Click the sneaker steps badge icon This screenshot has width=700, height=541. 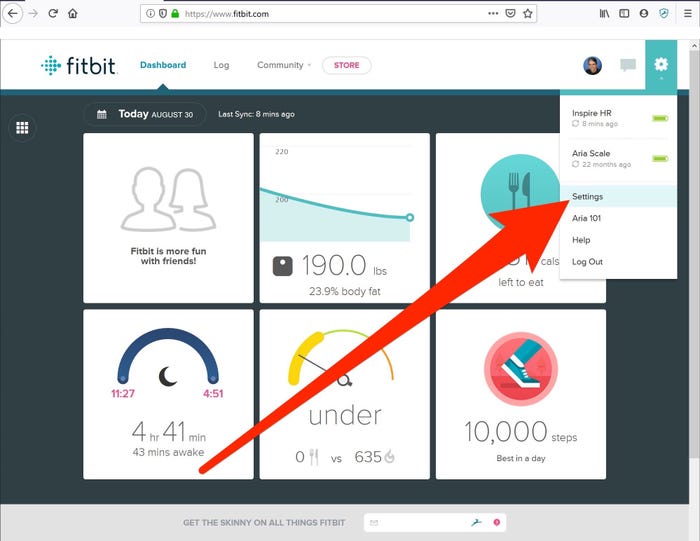pyautogui.click(x=521, y=369)
